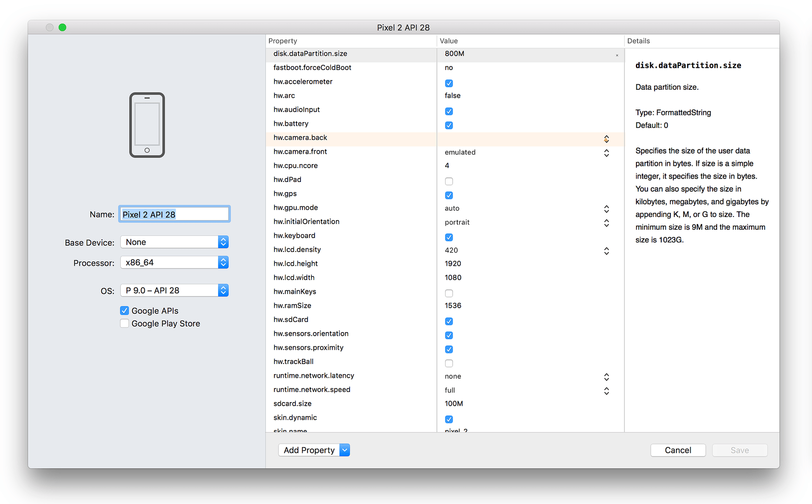Disable the skin.dynamic checkbox
812x504 pixels.
[449, 419]
